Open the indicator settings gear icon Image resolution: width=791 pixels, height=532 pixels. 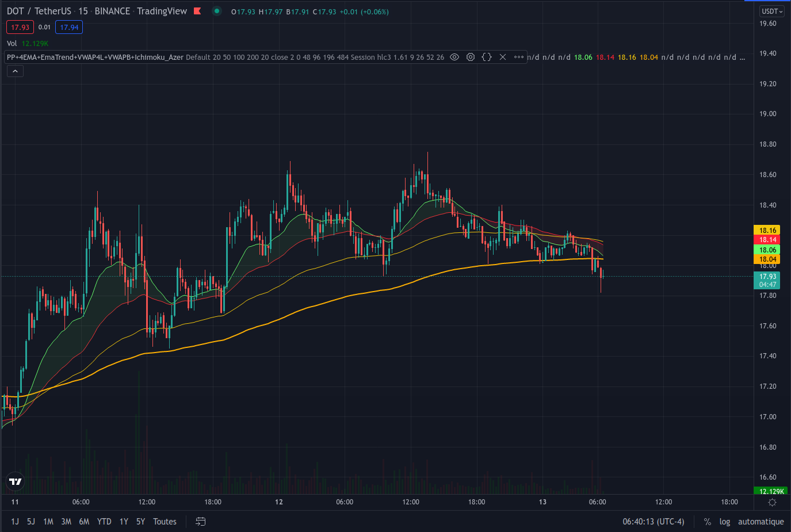pos(471,57)
